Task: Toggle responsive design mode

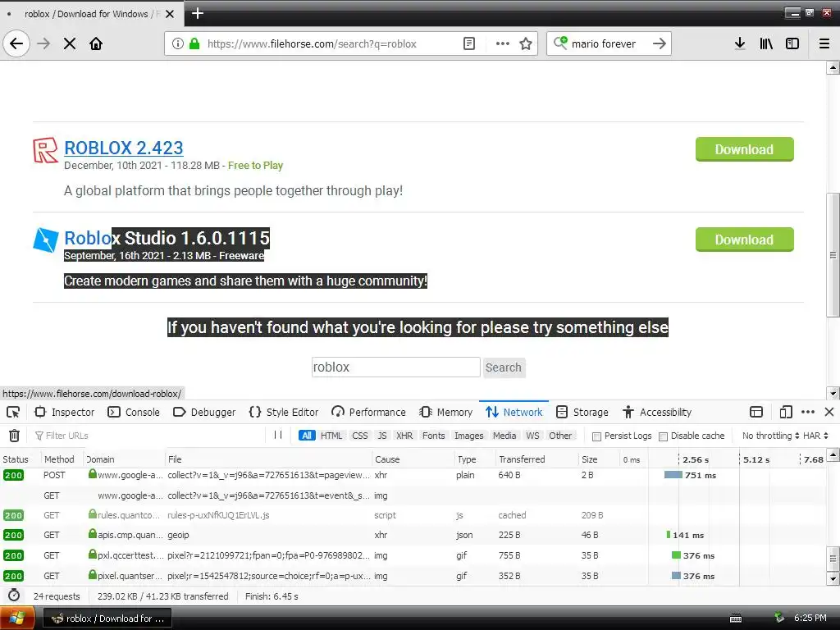Action: 786,412
